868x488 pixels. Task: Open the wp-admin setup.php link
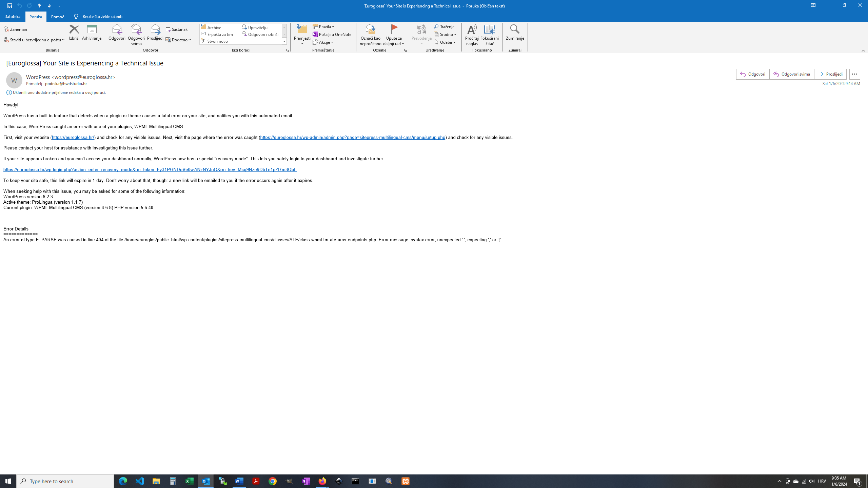pos(353,137)
